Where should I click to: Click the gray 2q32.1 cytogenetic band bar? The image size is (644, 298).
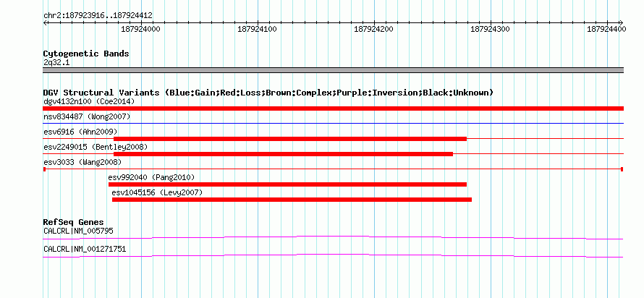333,70
